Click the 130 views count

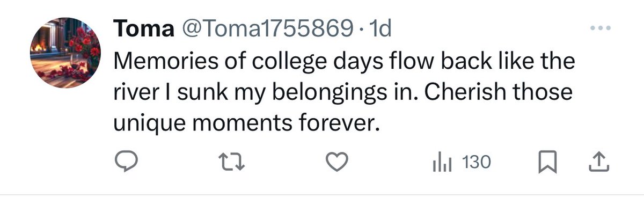(x=476, y=162)
